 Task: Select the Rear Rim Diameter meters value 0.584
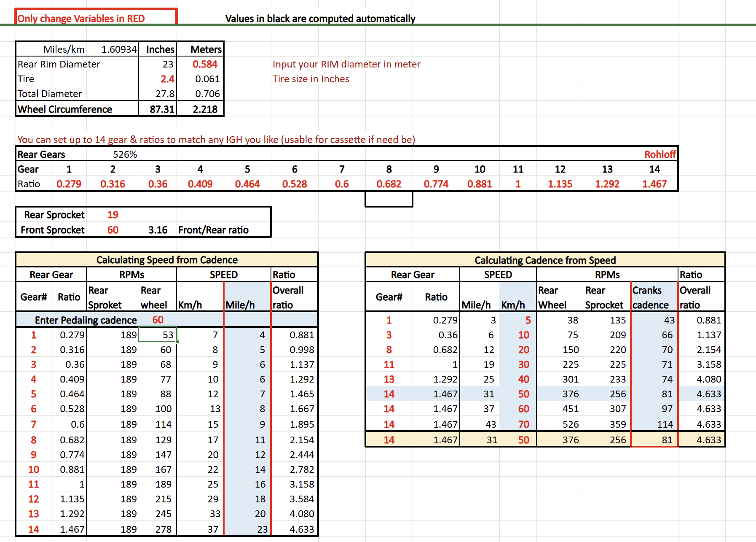pos(205,64)
